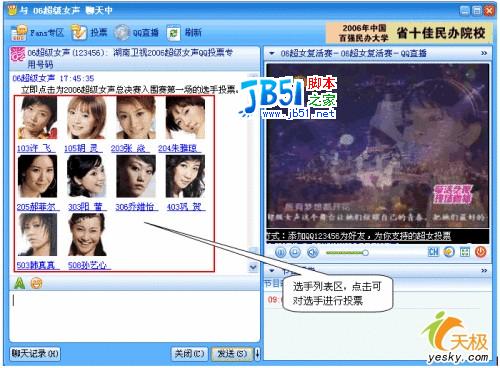
Task: Maximize the chat window
Action: [477, 11]
